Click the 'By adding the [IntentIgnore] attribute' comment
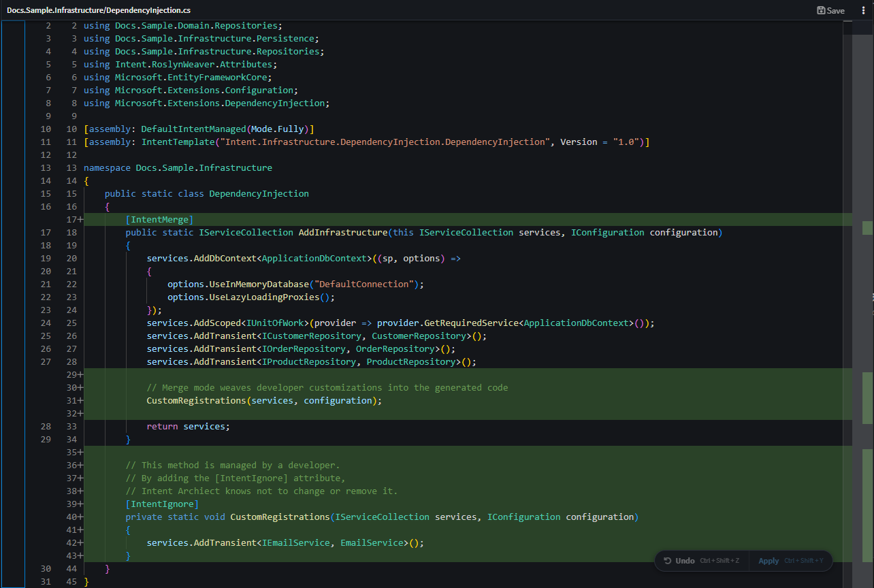 tap(236, 478)
